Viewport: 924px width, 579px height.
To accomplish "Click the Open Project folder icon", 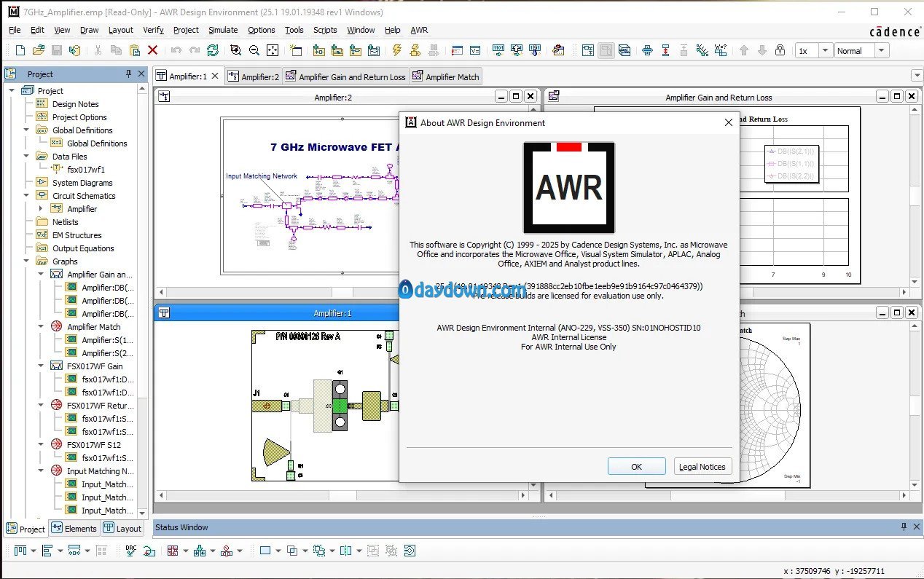I will pos(39,50).
